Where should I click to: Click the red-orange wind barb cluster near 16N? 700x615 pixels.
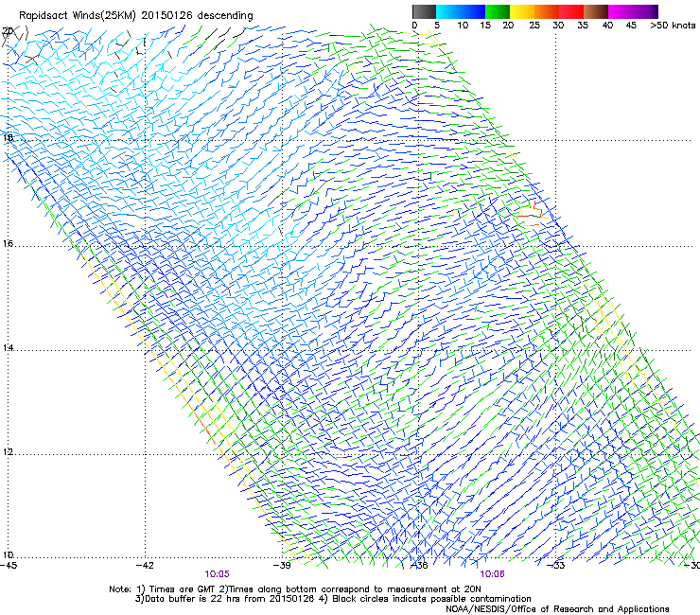click(x=533, y=214)
